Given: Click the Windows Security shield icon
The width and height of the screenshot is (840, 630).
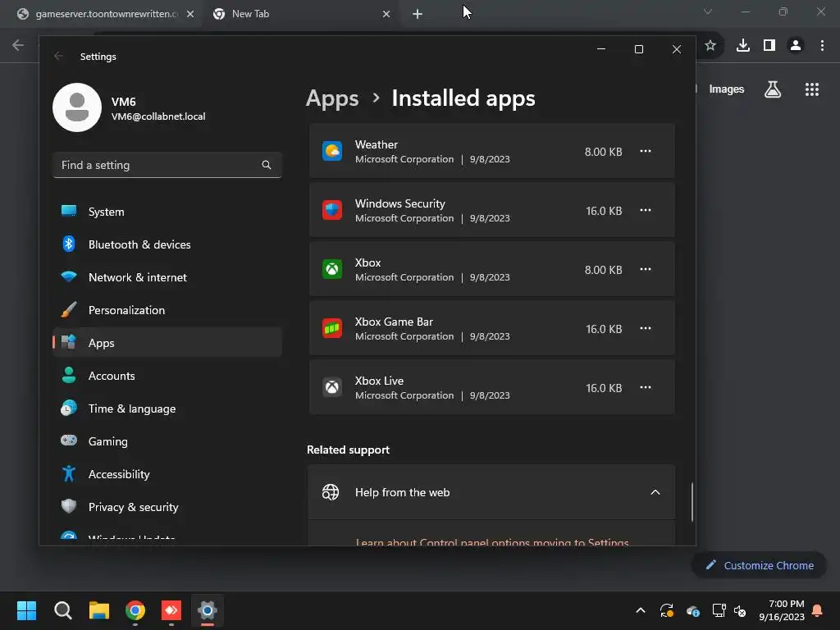Looking at the screenshot, I should pos(332,210).
